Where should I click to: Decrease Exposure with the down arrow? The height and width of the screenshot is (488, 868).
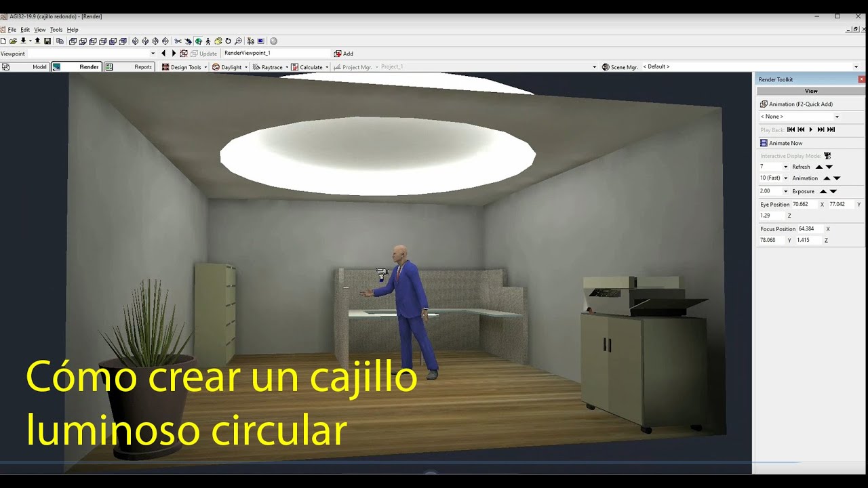point(833,191)
